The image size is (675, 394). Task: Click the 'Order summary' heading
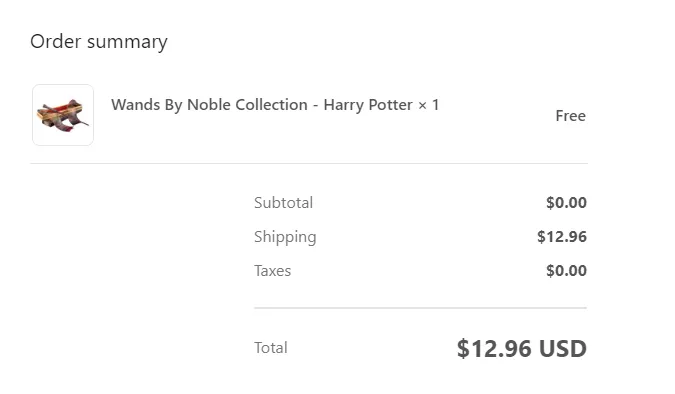[99, 43]
